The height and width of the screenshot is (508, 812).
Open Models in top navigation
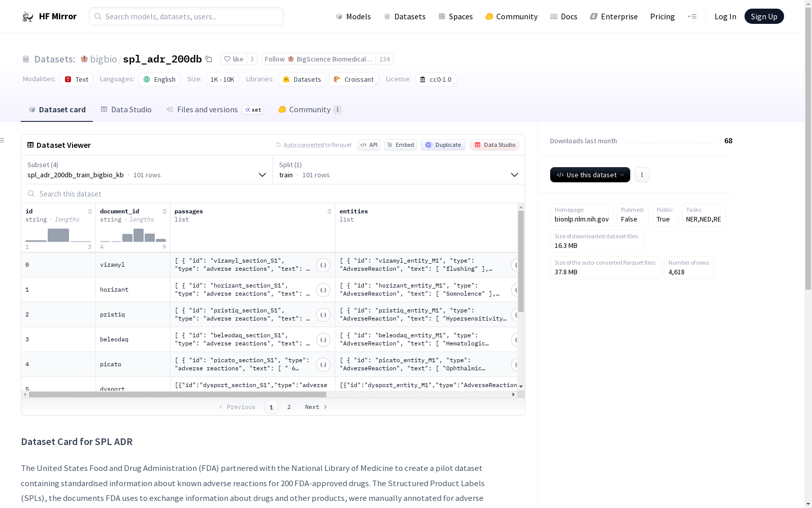tap(353, 17)
